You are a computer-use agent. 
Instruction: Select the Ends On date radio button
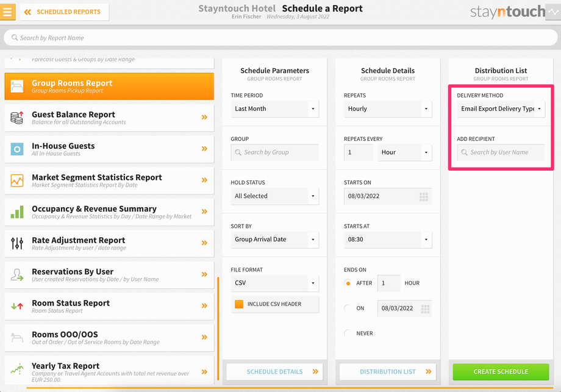[x=348, y=308]
